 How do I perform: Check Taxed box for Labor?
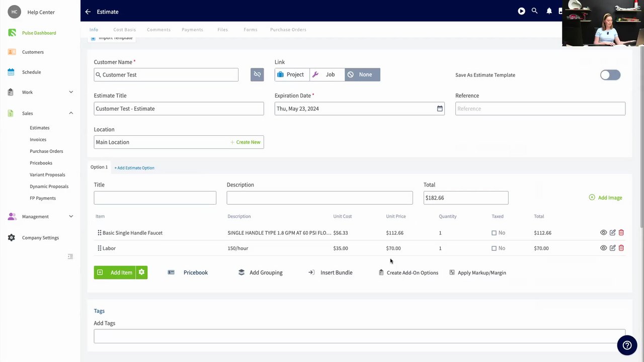point(494,248)
